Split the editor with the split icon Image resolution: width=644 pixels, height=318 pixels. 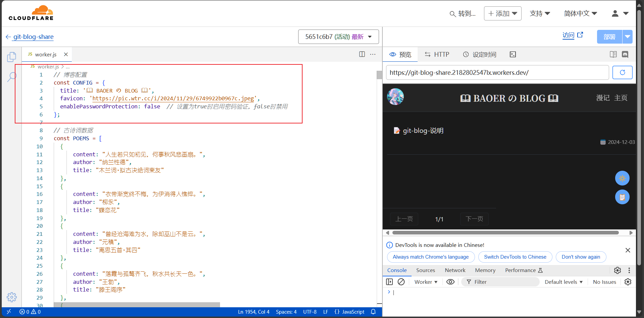362,54
